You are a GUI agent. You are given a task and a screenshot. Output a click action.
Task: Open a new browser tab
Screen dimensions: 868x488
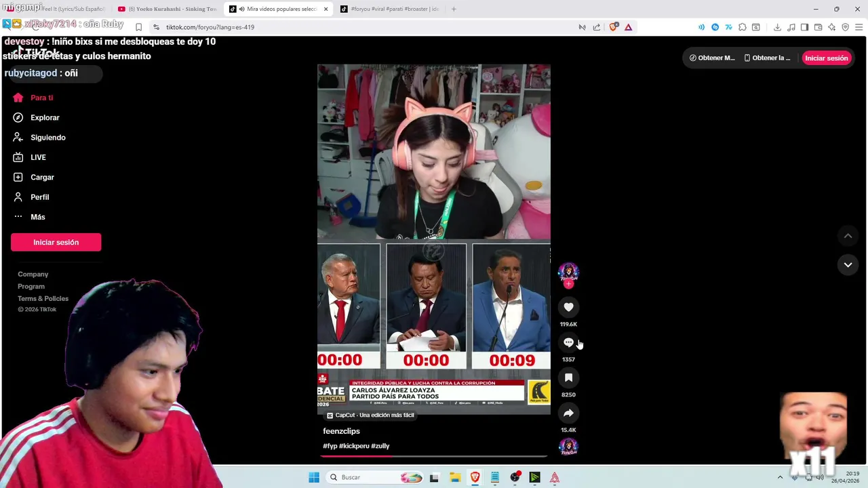[x=454, y=9]
